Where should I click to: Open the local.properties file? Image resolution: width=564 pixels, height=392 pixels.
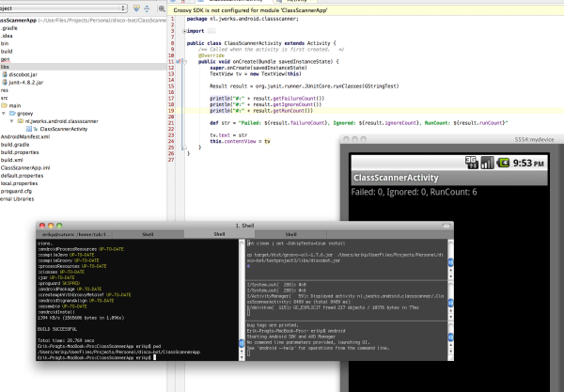pos(19,183)
